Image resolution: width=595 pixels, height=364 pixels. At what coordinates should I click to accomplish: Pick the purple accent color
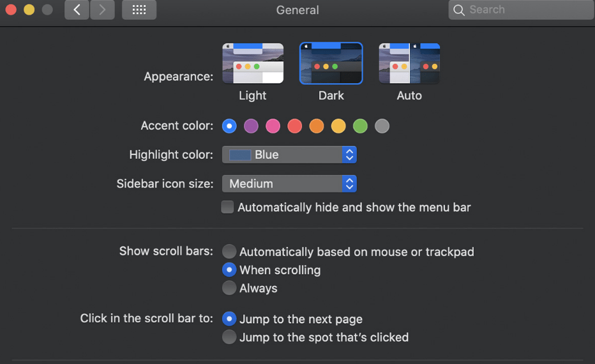tap(251, 126)
